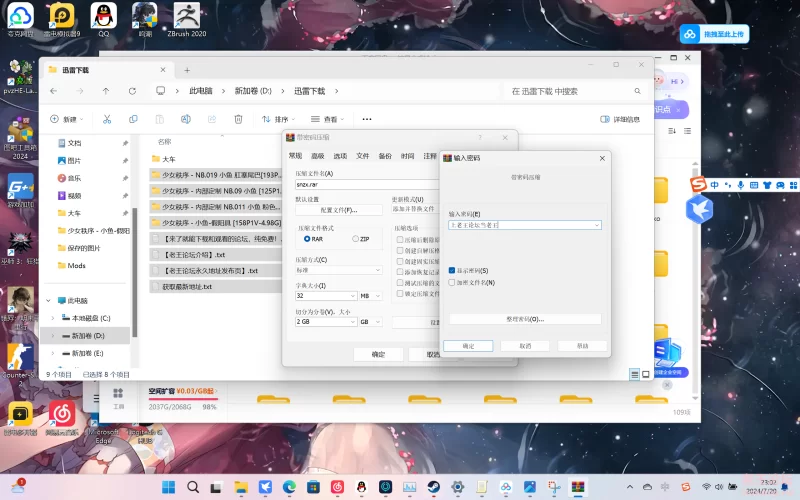
Task: Check the 压缩后删除 option checkbox
Action: coord(400,240)
